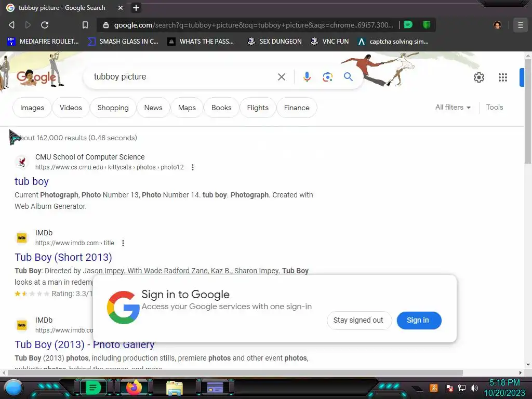Open 'Tub Boy (Short 2013)' result
Viewport: 532px width, 399px height.
63,257
